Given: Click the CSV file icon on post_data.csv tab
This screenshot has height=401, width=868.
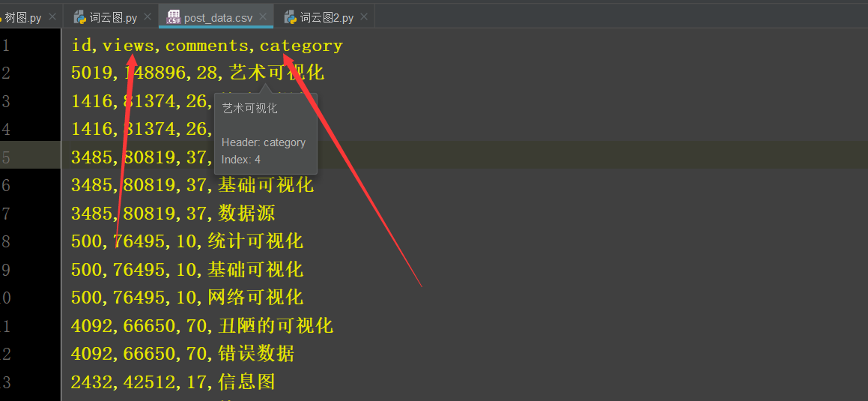Looking at the screenshot, I should pos(174,17).
